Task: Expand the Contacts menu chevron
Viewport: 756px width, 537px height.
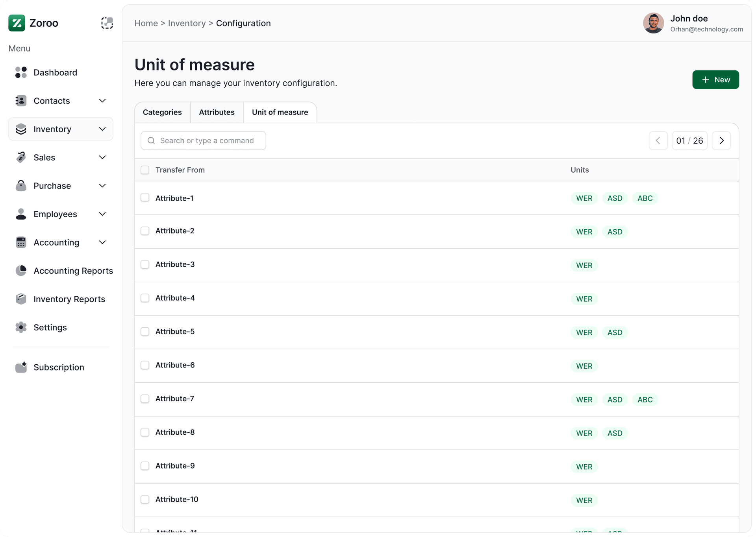Action: [x=102, y=101]
